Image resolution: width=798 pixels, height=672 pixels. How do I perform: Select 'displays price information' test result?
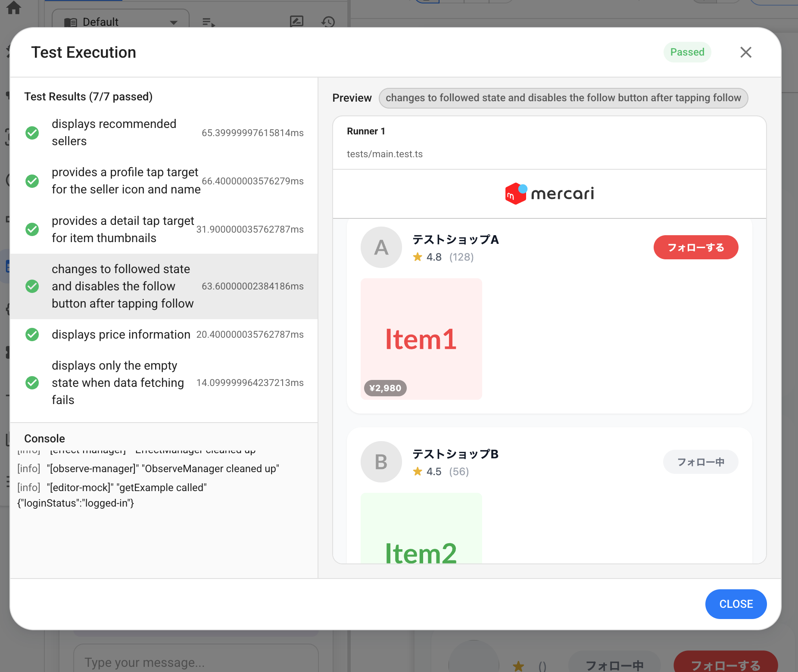tap(164, 334)
